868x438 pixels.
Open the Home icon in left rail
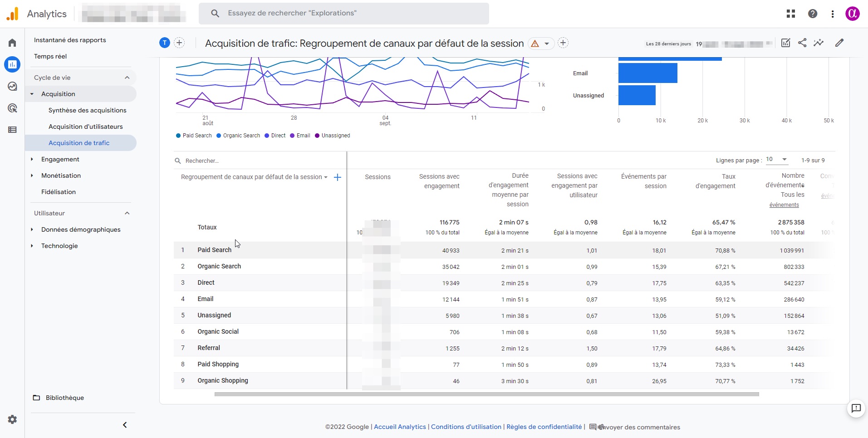click(x=12, y=43)
